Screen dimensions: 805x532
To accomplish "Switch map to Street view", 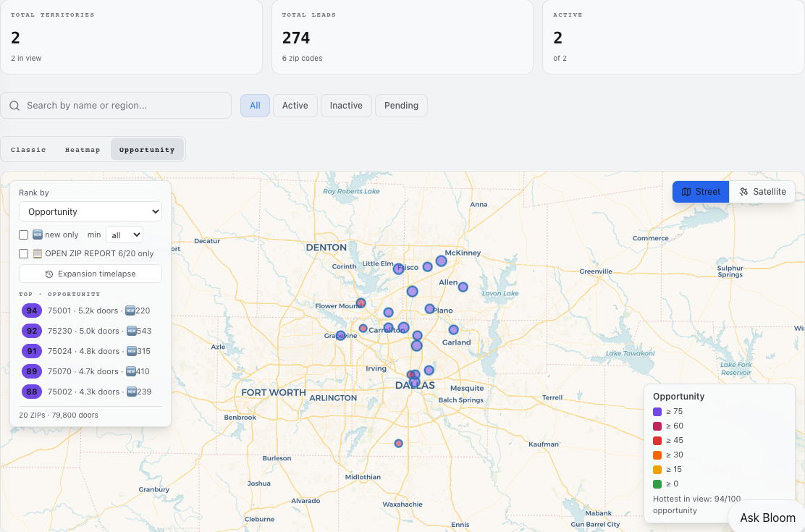I will (x=701, y=192).
